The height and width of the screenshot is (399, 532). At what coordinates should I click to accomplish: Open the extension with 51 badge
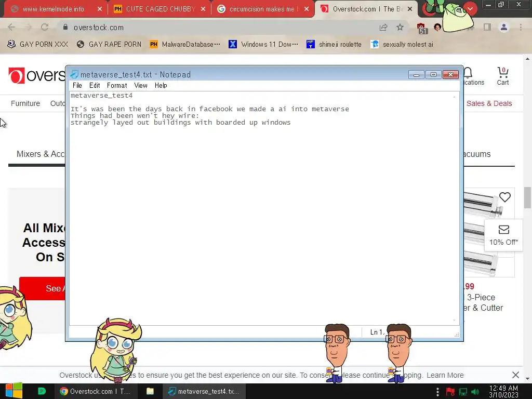421,28
